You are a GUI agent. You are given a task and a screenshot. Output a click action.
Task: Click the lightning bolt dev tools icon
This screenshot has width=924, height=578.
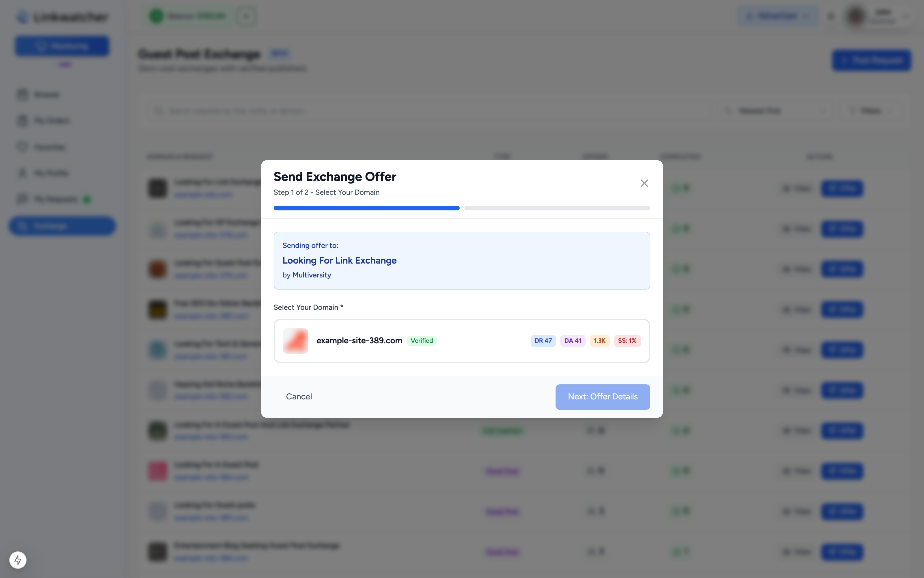18,560
